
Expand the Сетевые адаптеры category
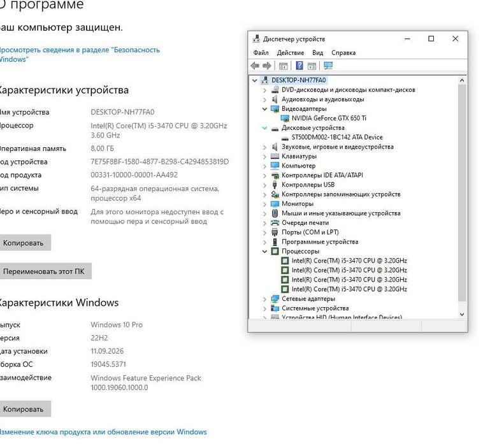point(264,299)
